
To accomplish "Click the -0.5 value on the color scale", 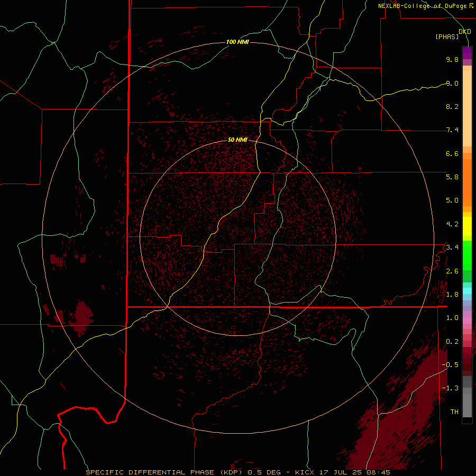I will pos(450,365).
